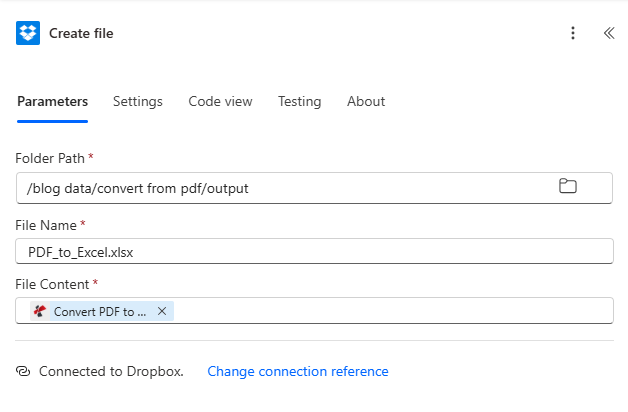This screenshot has width=628, height=412.
Task: Click Change connection reference link
Action: click(297, 371)
